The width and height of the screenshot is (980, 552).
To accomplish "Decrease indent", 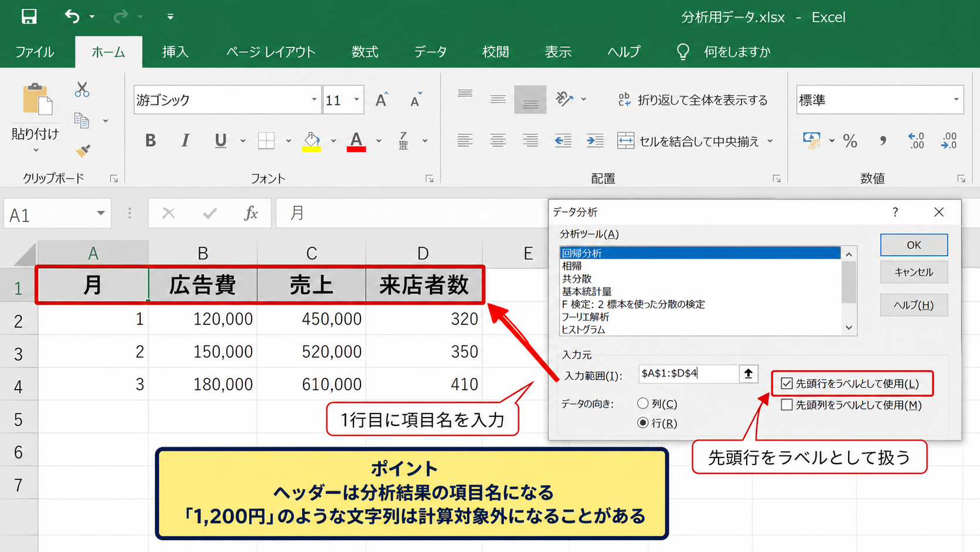I will click(563, 141).
